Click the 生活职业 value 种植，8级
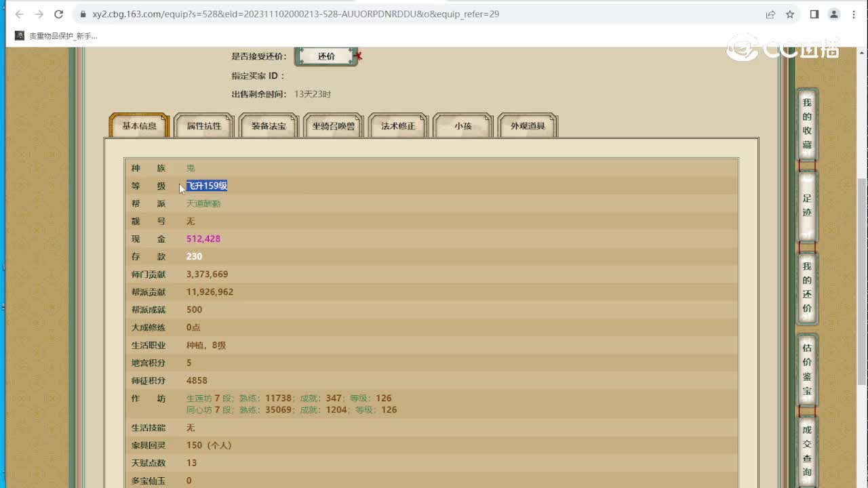The width and height of the screenshot is (868, 488). [206, 345]
